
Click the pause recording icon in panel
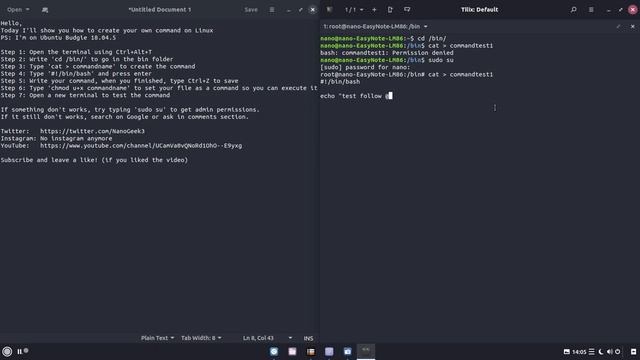click(19, 351)
